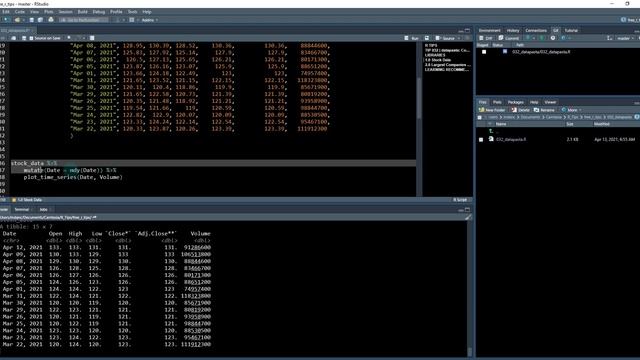This screenshot has height=360, width=640.
Task: Click the Print icon in main toolbar
Action: pos(51,20)
